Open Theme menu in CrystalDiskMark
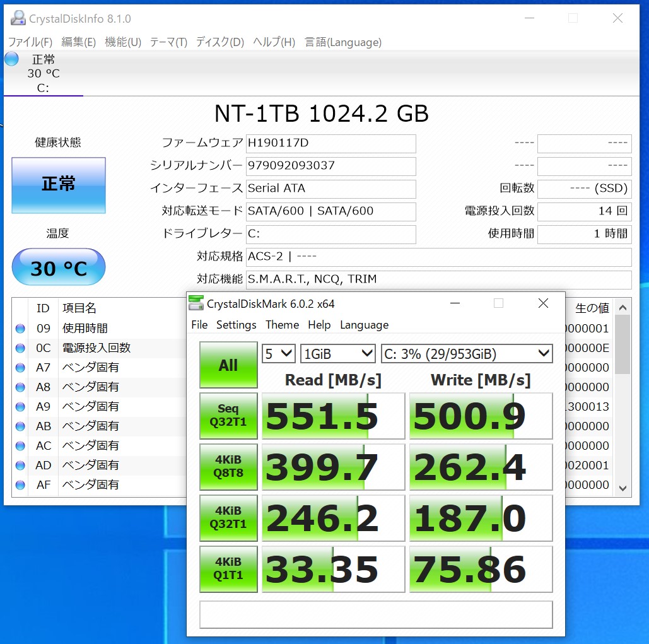The width and height of the screenshot is (649, 644). 283,325
